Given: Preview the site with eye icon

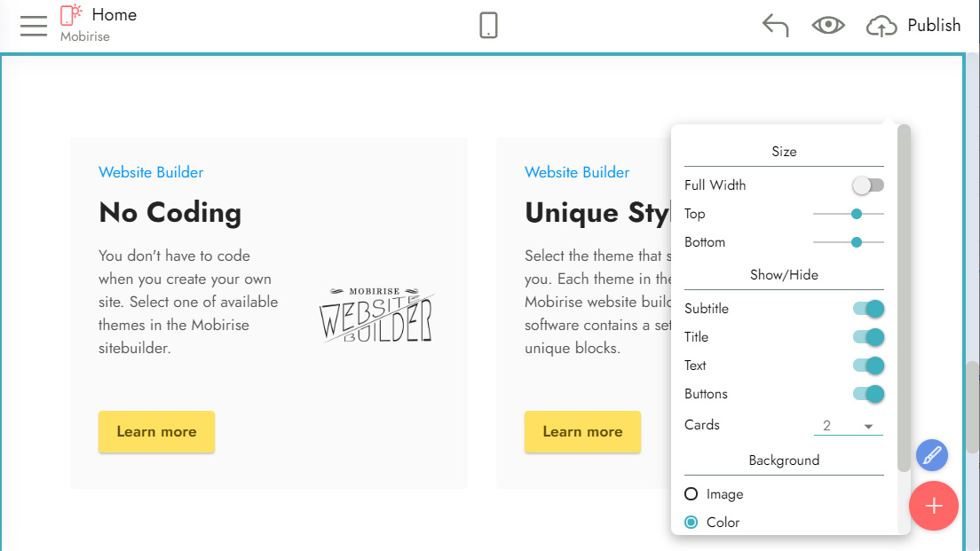Looking at the screenshot, I should point(828,25).
